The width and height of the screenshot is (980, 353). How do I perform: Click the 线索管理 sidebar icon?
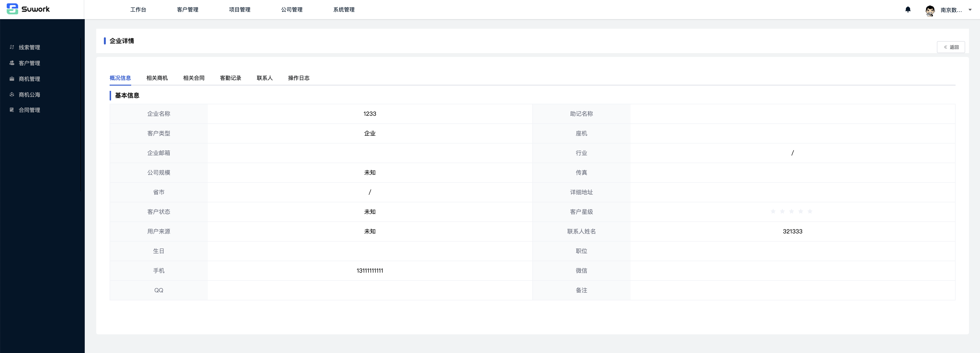click(12, 47)
